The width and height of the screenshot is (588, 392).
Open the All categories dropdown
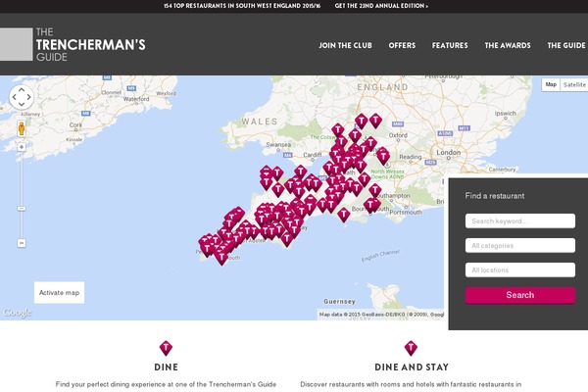(x=519, y=245)
